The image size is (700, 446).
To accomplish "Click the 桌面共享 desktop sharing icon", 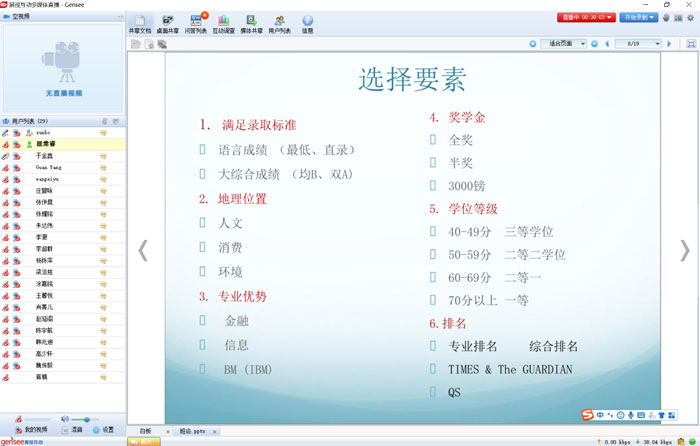I will [167, 23].
